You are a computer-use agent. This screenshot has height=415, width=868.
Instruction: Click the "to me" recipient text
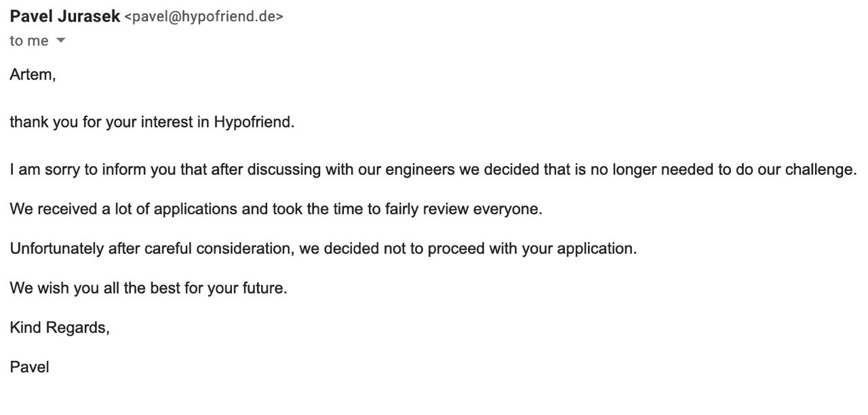click(29, 41)
